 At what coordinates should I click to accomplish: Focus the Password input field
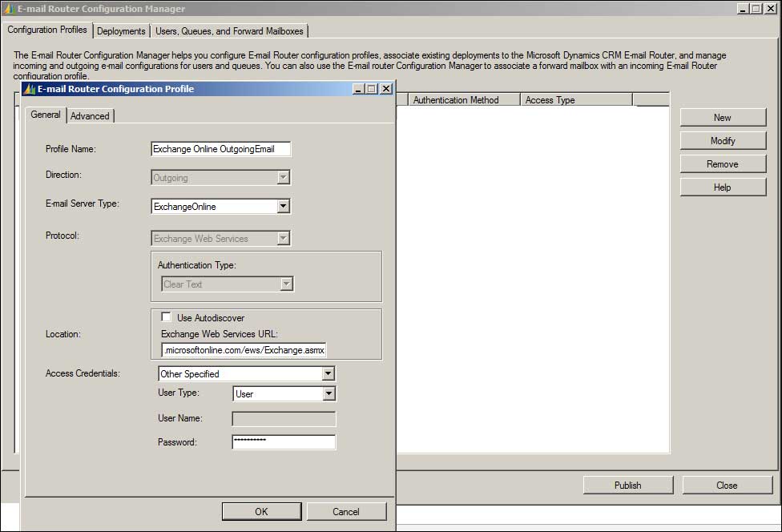[284, 442]
